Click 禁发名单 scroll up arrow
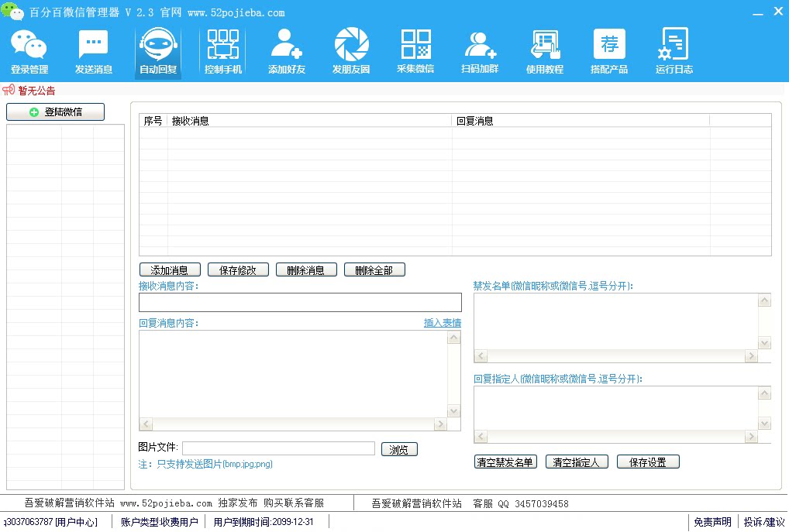Image resolution: width=789 pixels, height=532 pixels. tap(764, 300)
